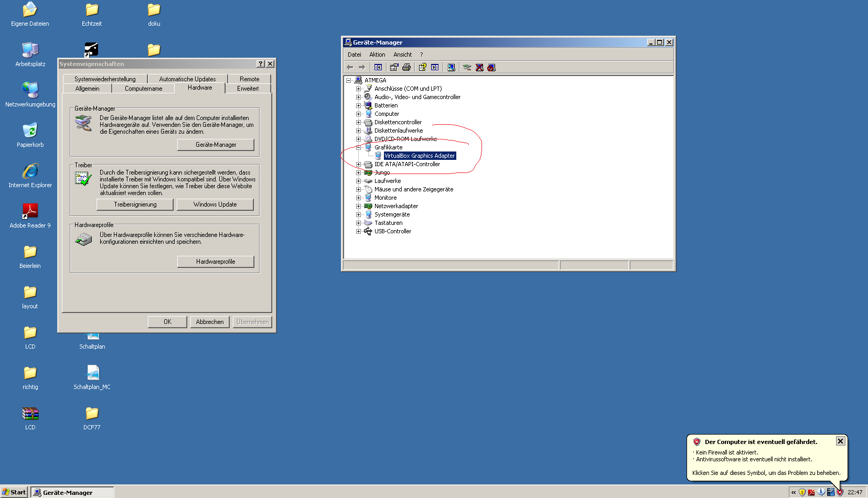Click the red security shield tray icon
The image size is (868, 498).
840,492
